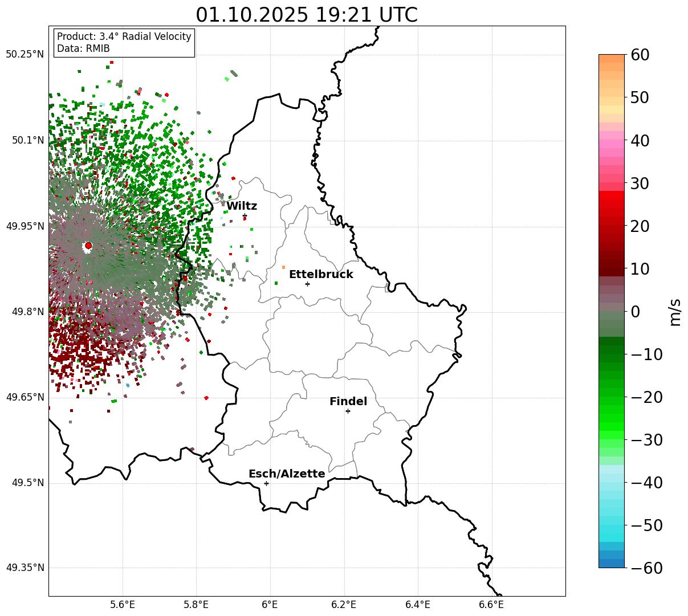Image resolution: width=688 pixels, height=616 pixels.
Task: Click the 6.6°E longitude label
Action: point(491,605)
